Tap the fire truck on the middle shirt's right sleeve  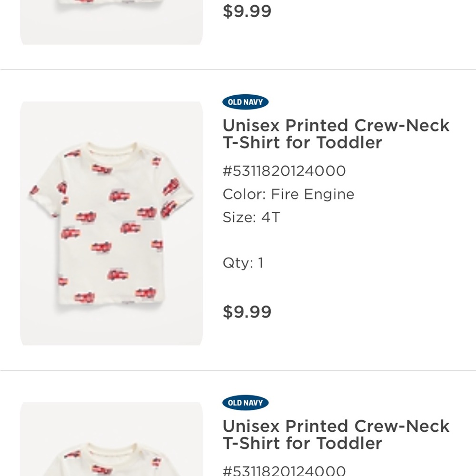point(170,187)
